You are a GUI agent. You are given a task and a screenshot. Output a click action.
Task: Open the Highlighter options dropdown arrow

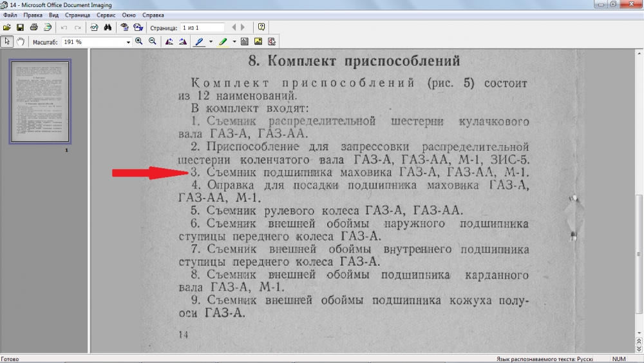pos(234,42)
